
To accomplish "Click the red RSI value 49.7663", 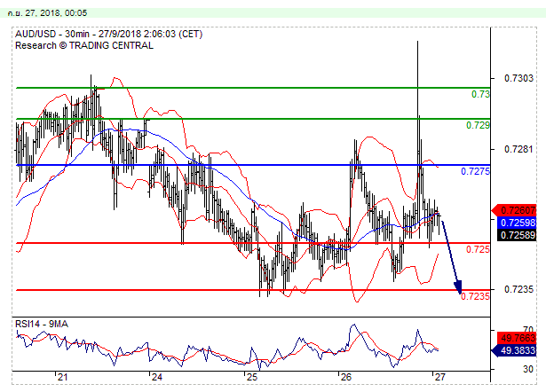I will 517,338.
